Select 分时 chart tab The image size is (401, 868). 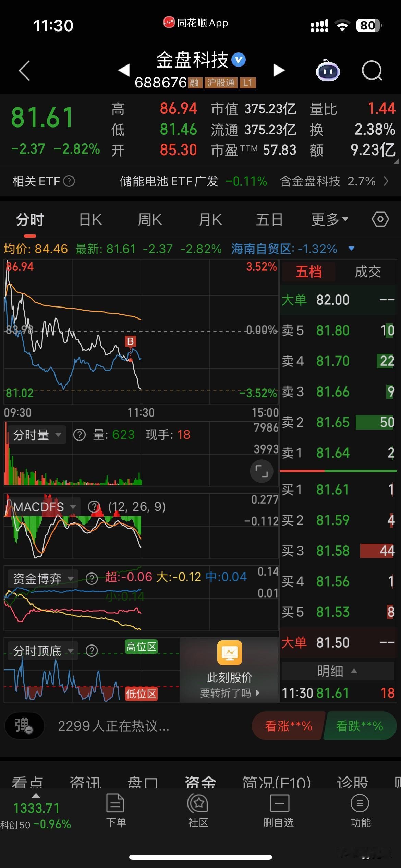(30, 219)
